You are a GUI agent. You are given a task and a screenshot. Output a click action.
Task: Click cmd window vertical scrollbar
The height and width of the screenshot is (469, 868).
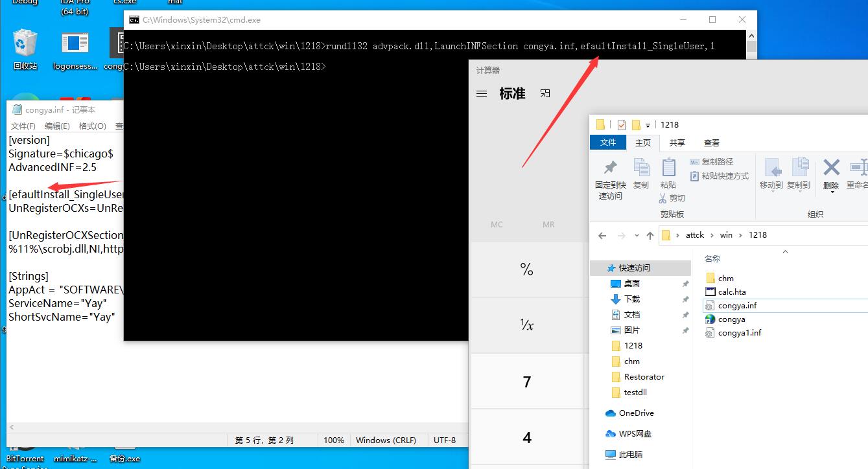tap(751, 46)
